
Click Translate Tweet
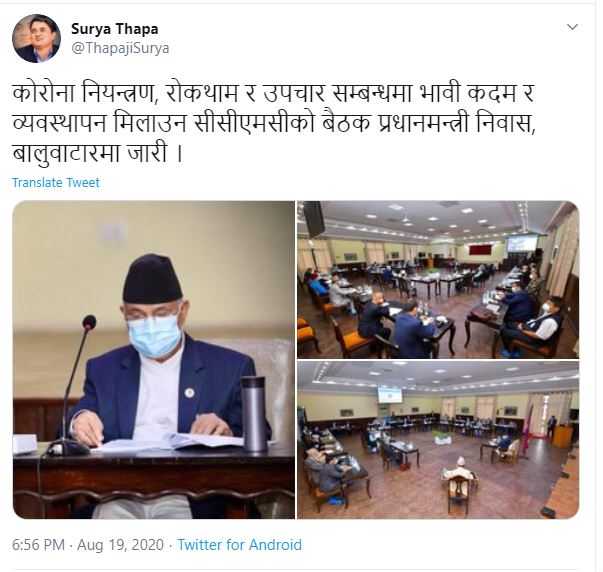tap(56, 182)
